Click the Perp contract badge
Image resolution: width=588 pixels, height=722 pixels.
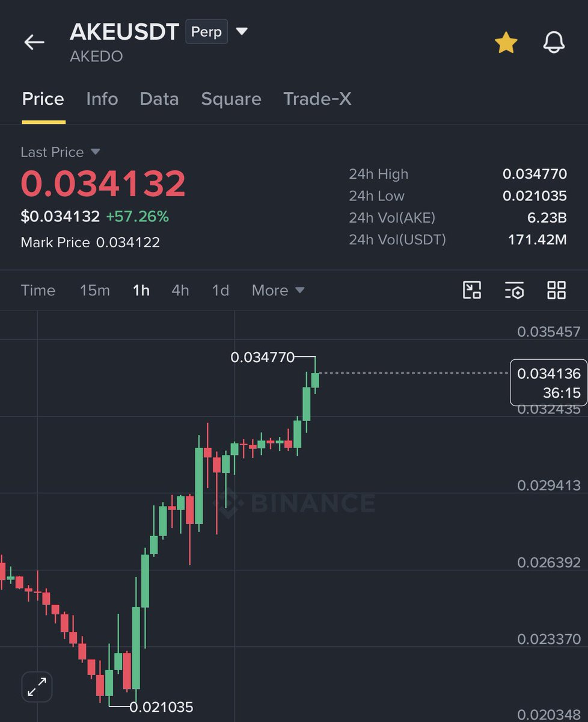point(207,31)
